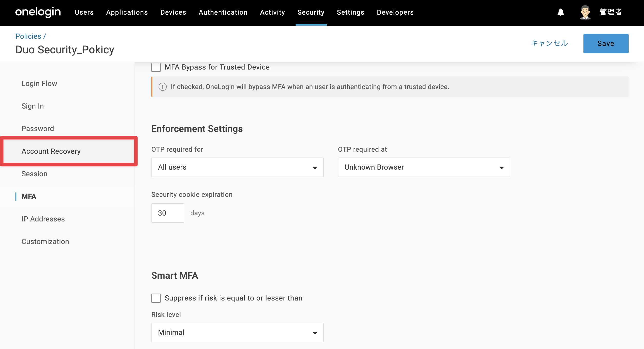Open the OTP required for dropdown
Image resolution: width=644 pixels, height=349 pixels.
click(238, 167)
